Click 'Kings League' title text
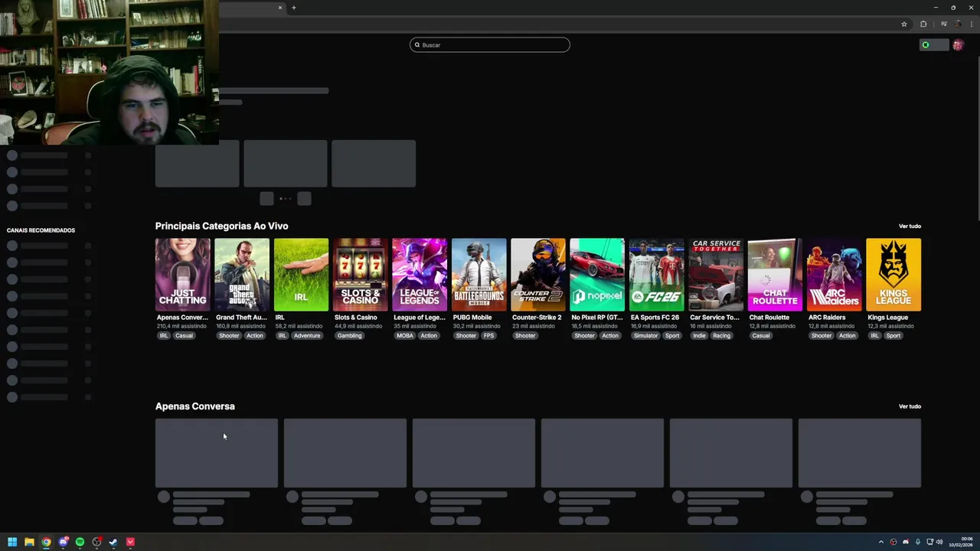Screen dimensions: 980x551 [x=888, y=318]
